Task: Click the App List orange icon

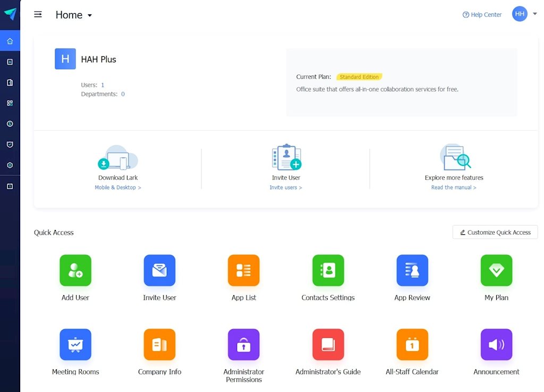Action: pyautogui.click(x=244, y=270)
